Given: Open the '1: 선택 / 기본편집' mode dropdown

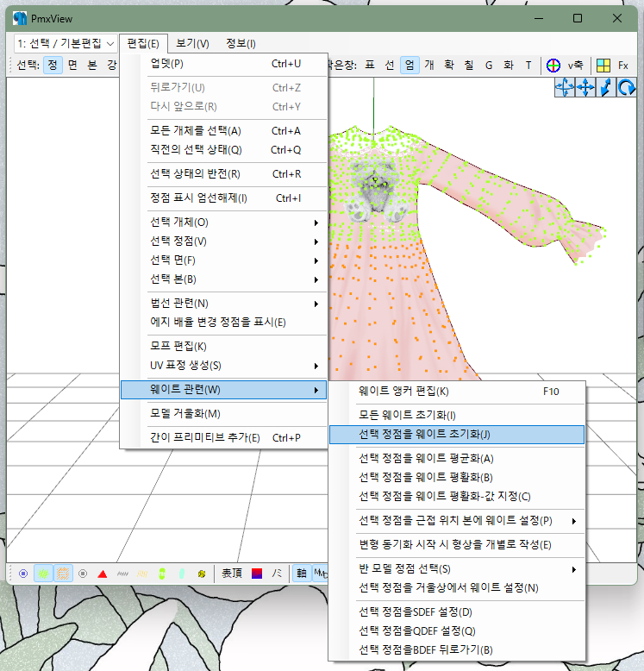Looking at the screenshot, I should coord(65,43).
